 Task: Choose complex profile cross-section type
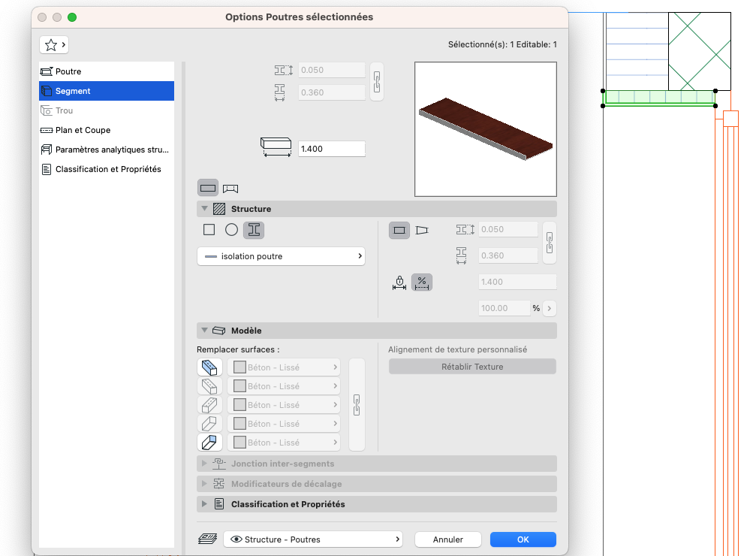pyautogui.click(x=254, y=230)
